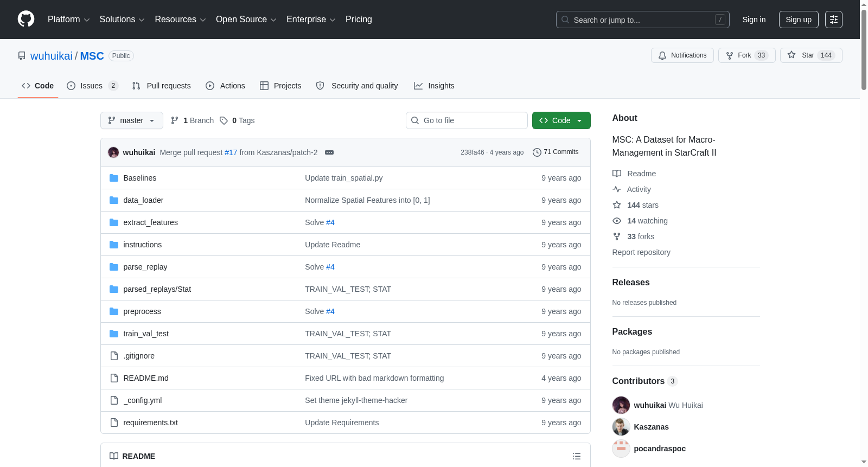Click the repository icon beside wuhuikai
The height and width of the screenshot is (467, 868).
[x=22, y=56]
